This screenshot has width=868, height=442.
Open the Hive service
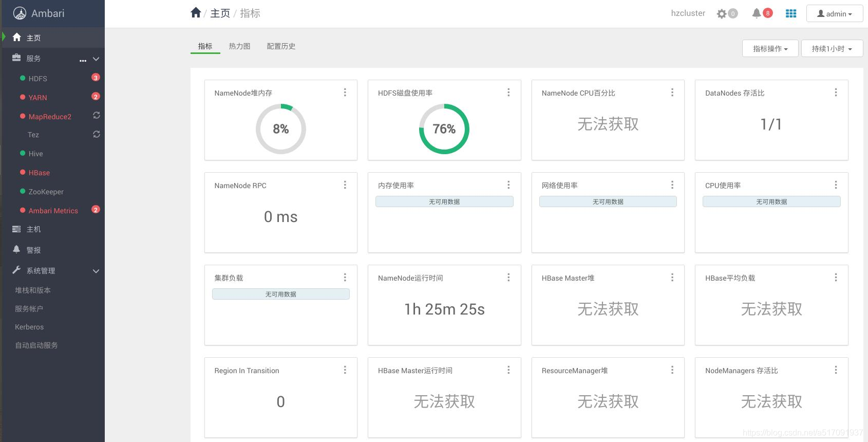coord(35,154)
